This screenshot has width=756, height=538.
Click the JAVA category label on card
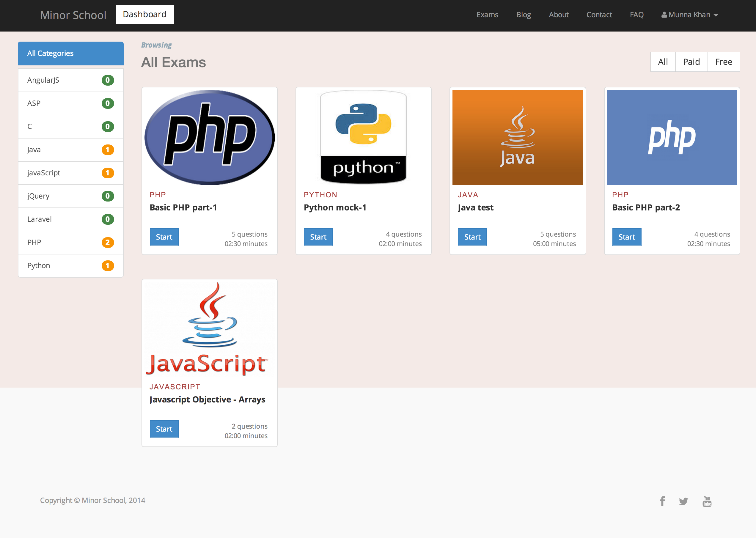tap(468, 195)
